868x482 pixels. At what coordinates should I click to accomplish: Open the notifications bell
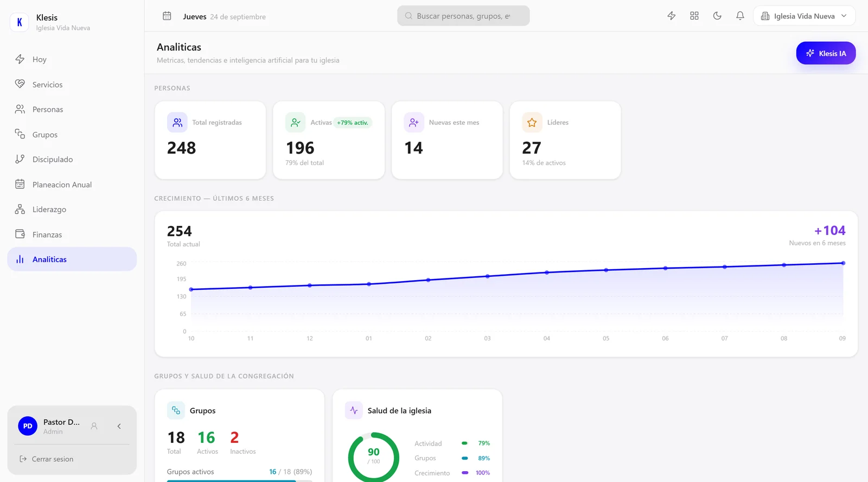740,16
